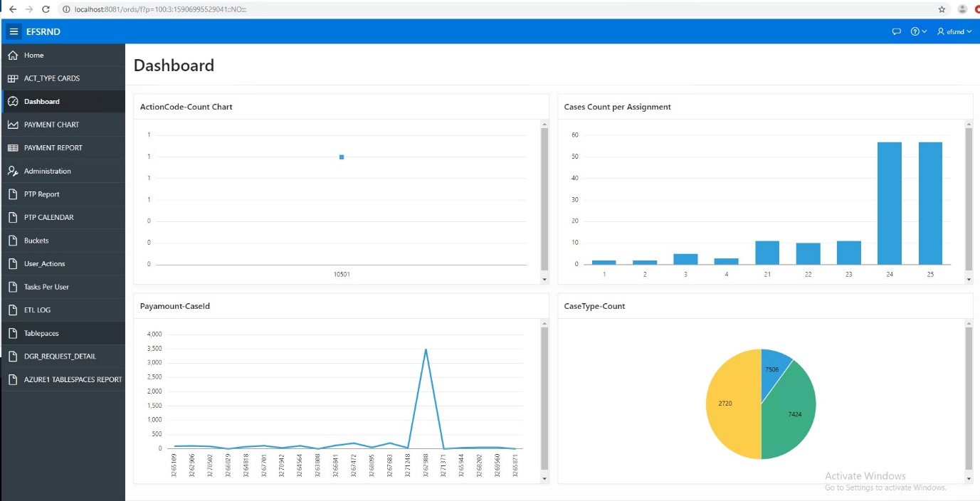
Task: Click the Administration user-wrench icon
Action: (x=12, y=172)
